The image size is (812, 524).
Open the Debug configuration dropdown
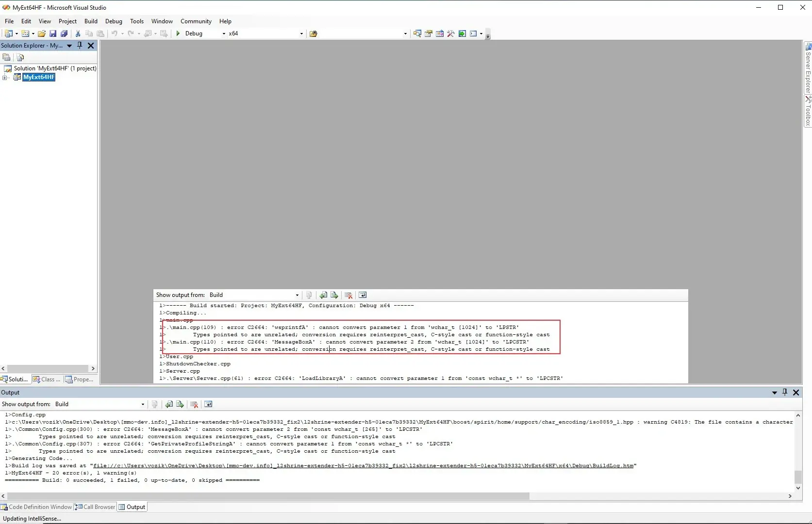coord(224,33)
